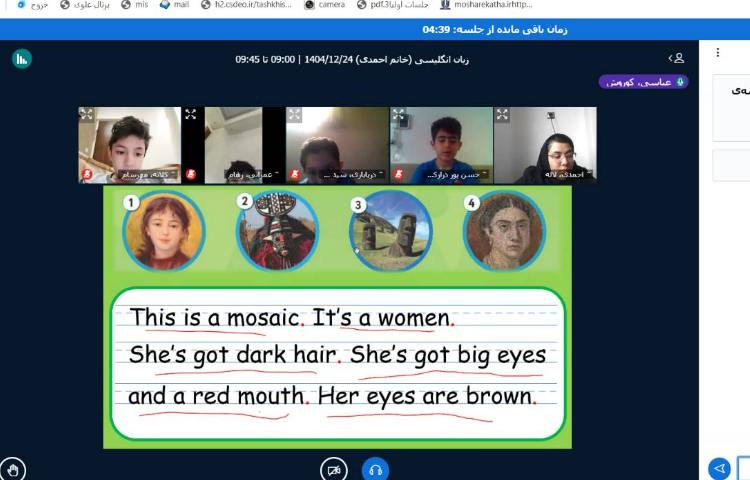The image size is (750, 480).
Task: Click muted mic icon on کلانه، مهرسام video
Action: 87,174
